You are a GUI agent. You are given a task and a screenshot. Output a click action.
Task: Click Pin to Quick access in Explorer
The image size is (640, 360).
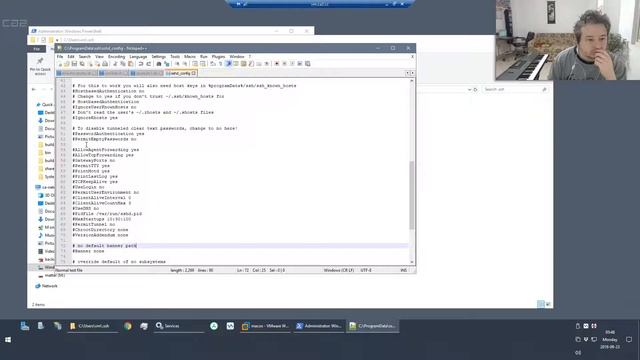click(x=40, y=66)
